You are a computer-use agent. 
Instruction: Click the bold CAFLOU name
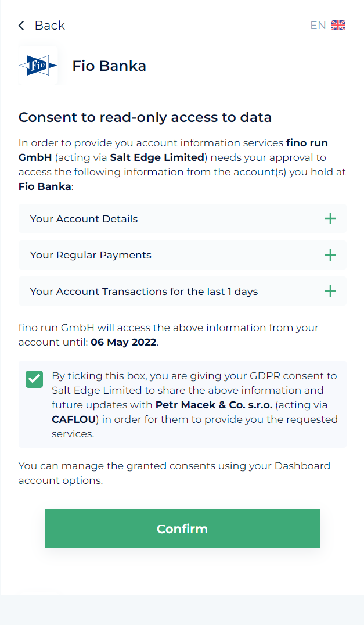[73, 419]
